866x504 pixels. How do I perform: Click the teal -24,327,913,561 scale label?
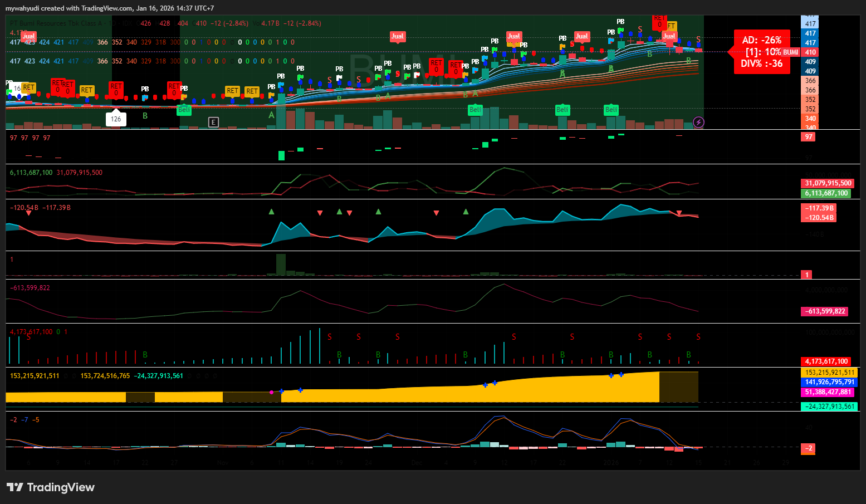(x=829, y=407)
